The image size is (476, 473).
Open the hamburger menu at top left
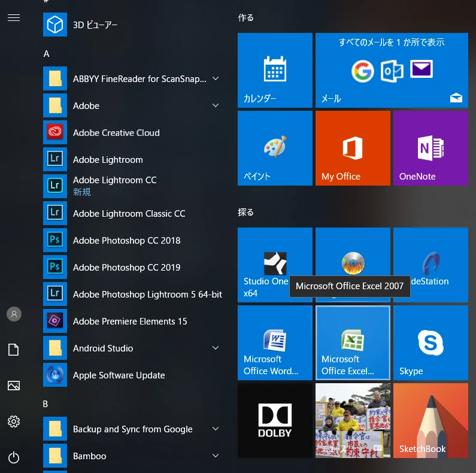point(14,18)
